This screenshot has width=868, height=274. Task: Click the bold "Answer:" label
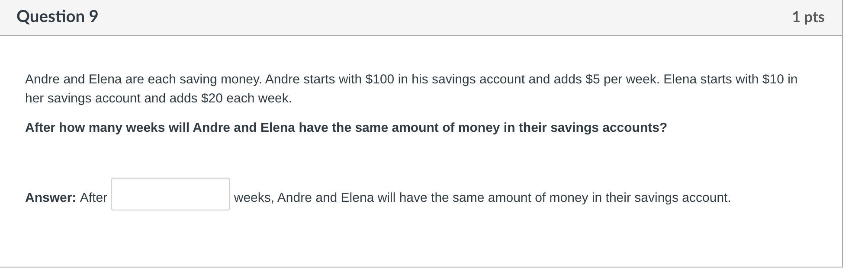click(51, 198)
